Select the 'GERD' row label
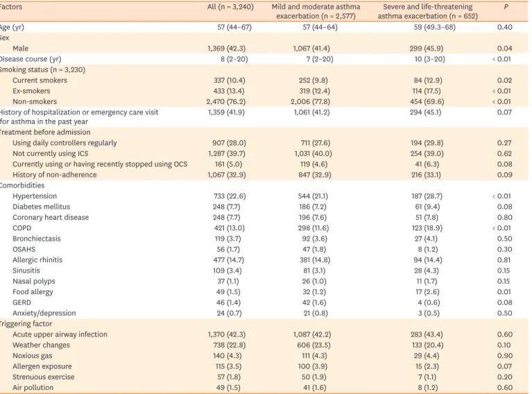The height and width of the screenshot is (394, 532). [x=22, y=302]
